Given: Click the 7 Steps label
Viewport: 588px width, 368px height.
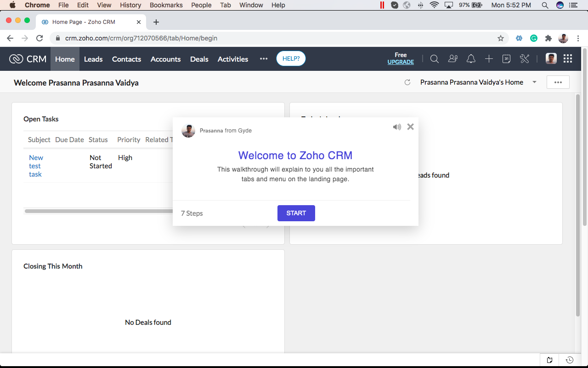Looking at the screenshot, I should (x=192, y=213).
